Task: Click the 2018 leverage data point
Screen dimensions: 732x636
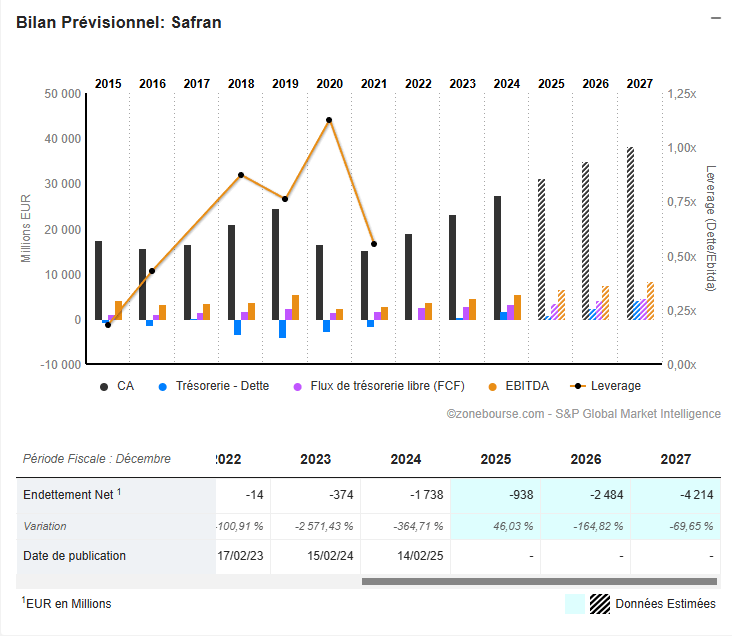Action: pyautogui.click(x=241, y=175)
